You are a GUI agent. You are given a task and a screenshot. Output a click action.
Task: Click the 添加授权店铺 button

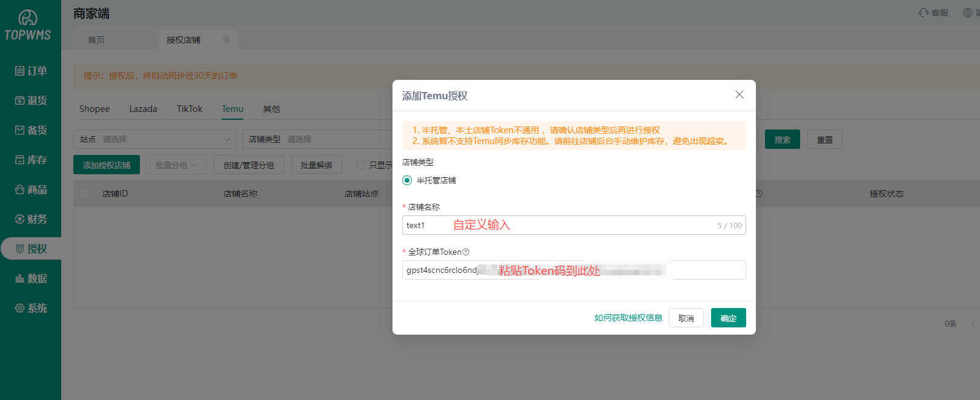pos(107,165)
